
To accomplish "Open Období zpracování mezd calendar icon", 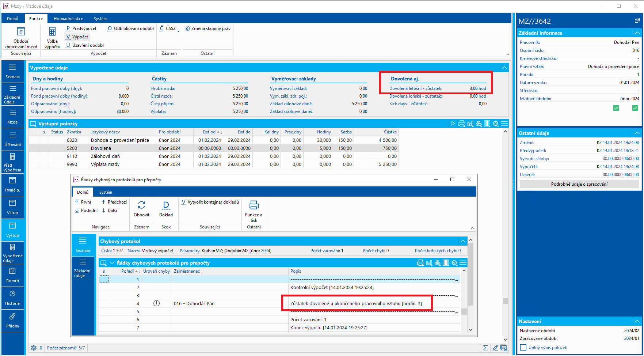I will pos(21,32).
